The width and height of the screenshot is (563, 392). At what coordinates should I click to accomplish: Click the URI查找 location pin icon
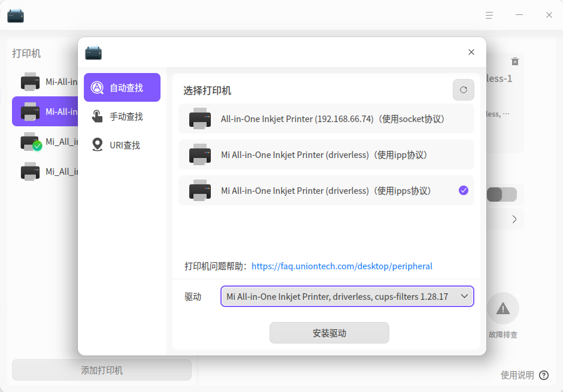97,145
